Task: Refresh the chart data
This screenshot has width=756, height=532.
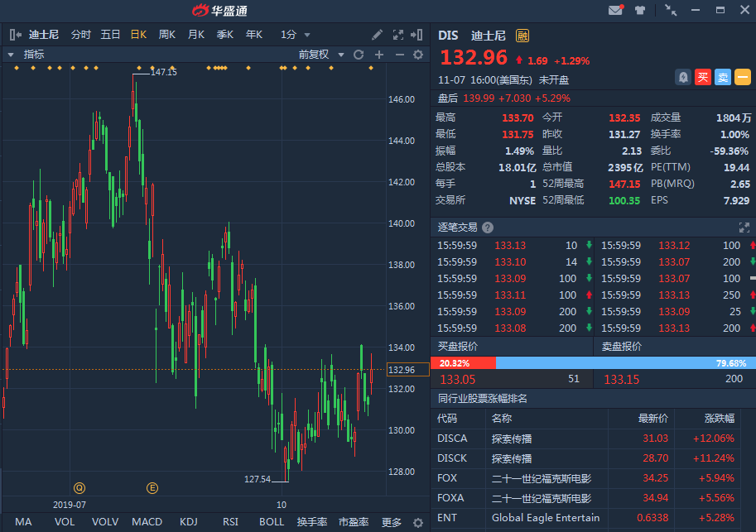Action: click(359, 55)
